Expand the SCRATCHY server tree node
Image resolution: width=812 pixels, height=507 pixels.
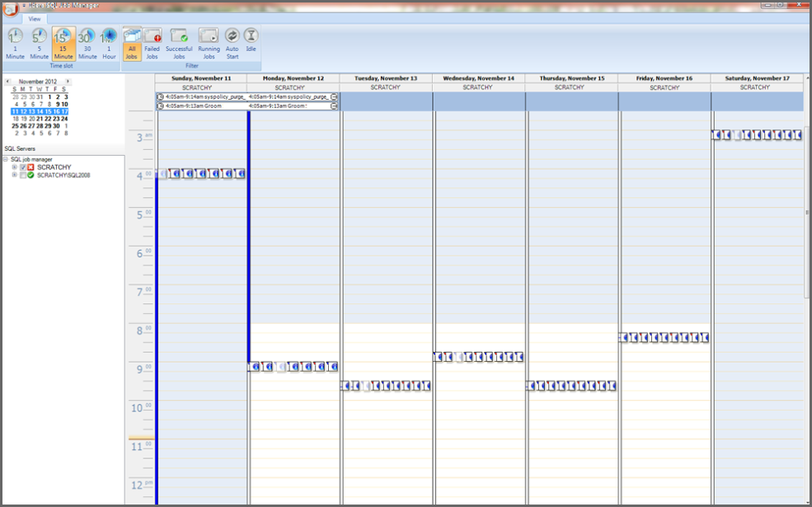[14, 167]
